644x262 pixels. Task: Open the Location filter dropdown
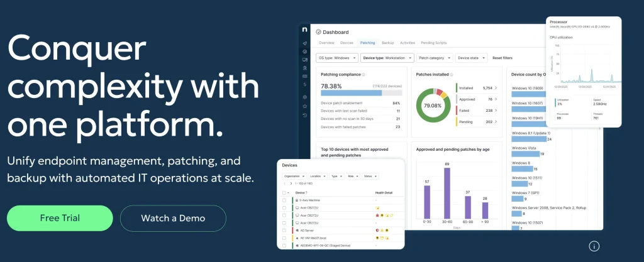(x=318, y=176)
